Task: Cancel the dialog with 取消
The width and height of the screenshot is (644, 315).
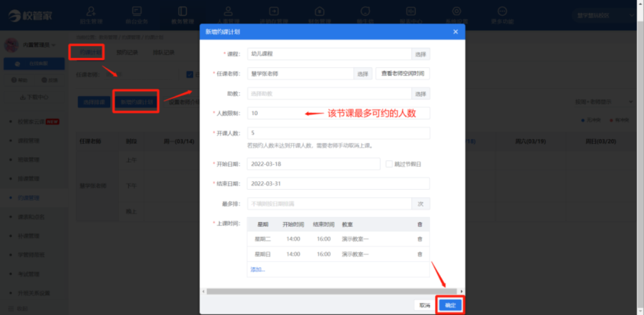Action: pos(424,305)
